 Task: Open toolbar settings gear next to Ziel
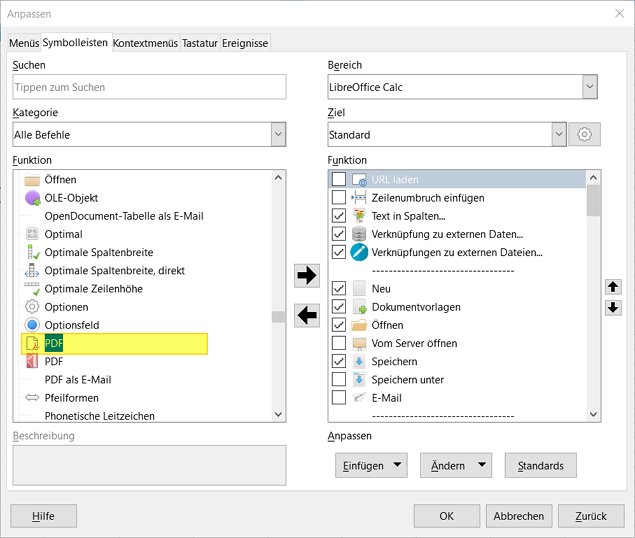click(x=584, y=134)
